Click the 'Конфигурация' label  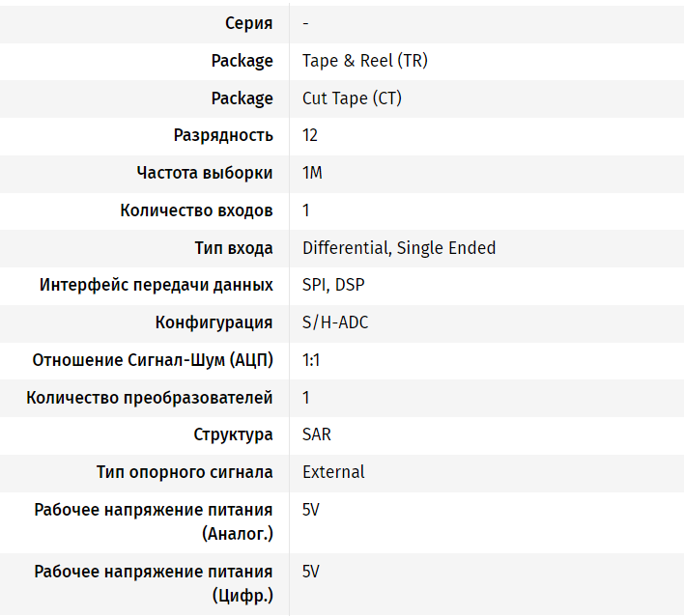(214, 322)
